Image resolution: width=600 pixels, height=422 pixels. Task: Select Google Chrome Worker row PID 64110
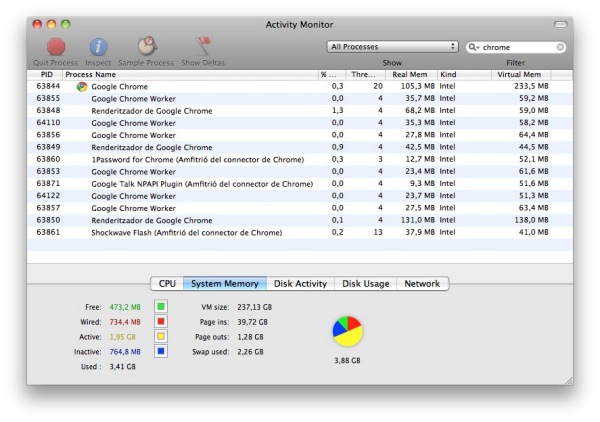click(x=300, y=123)
